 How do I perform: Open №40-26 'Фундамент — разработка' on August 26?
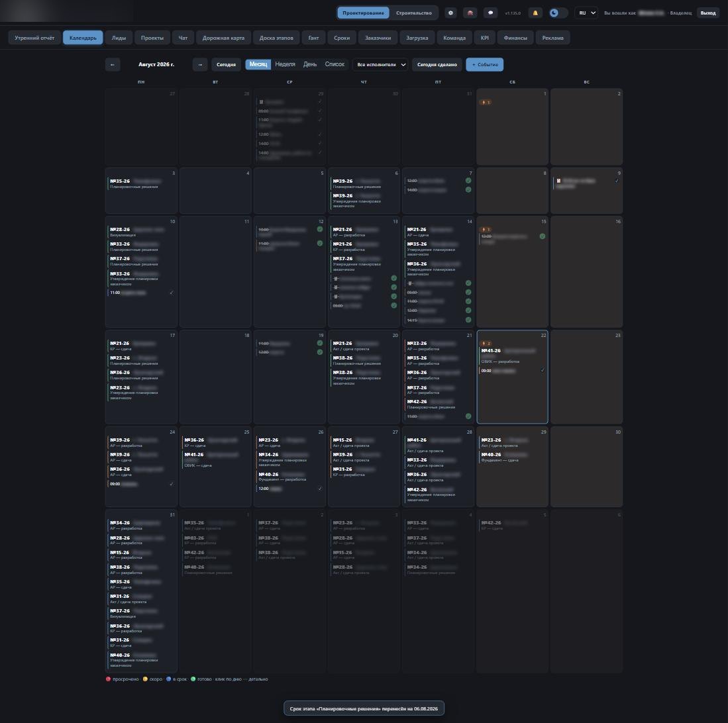[x=289, y=477]
